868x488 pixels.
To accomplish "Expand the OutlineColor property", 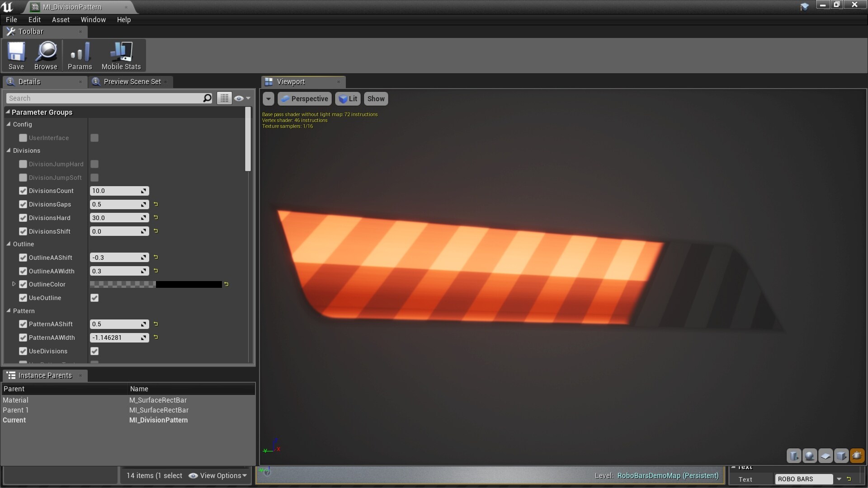I will click(14, 284).
